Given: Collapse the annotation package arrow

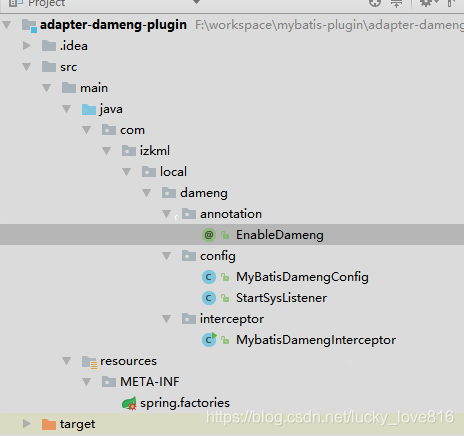Looking at the screenshot, I should [166, 214].
